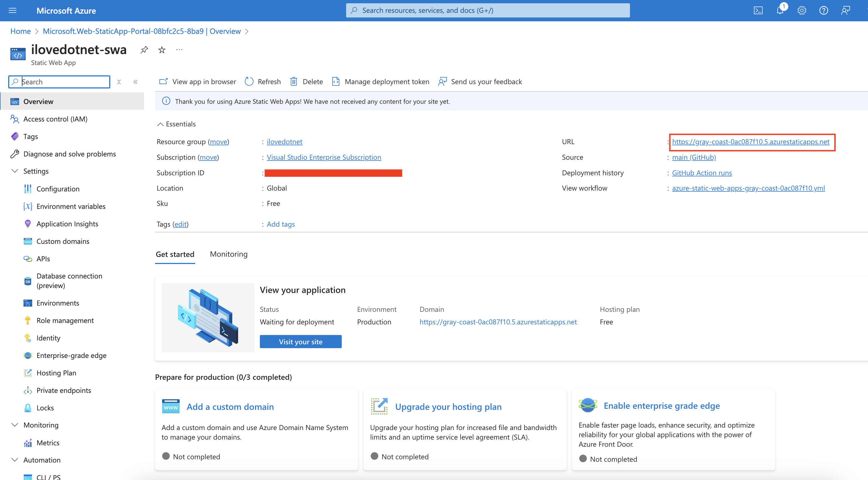Screen dimensions: 868x480
Task: Open Database connection (preview)
Action: coord(69,281)
